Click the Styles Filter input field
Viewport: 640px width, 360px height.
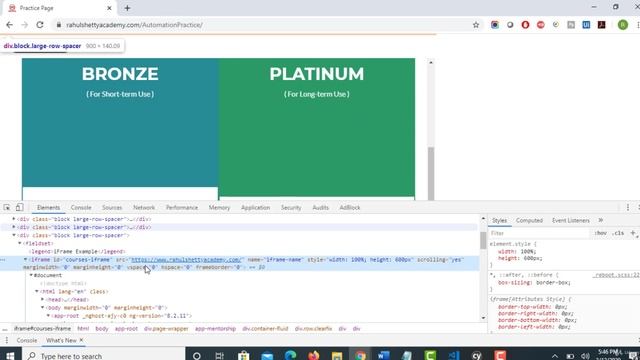tap(540, 233)
